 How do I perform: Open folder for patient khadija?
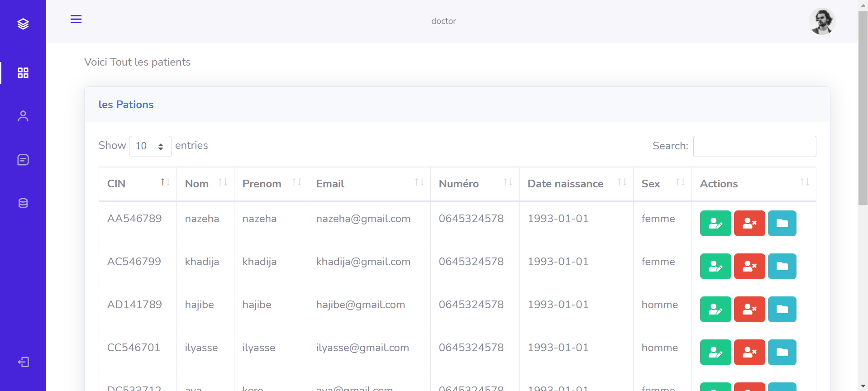782,267
